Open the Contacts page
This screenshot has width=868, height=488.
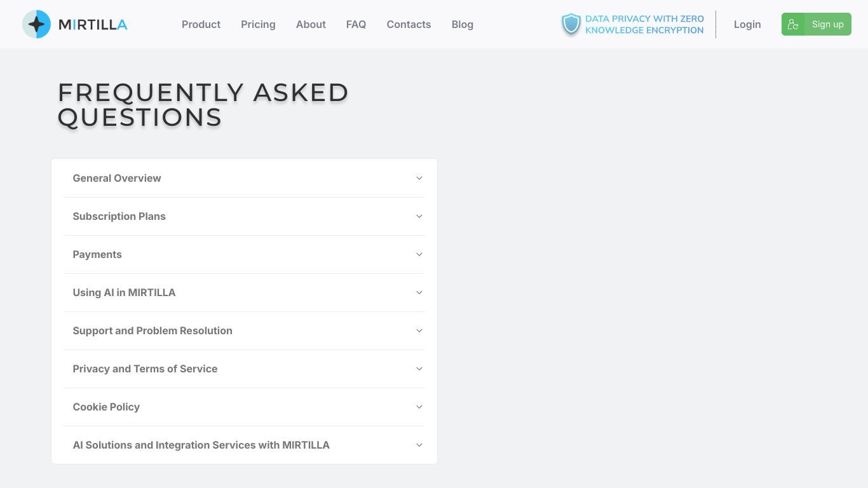click(x=409, y=24)
